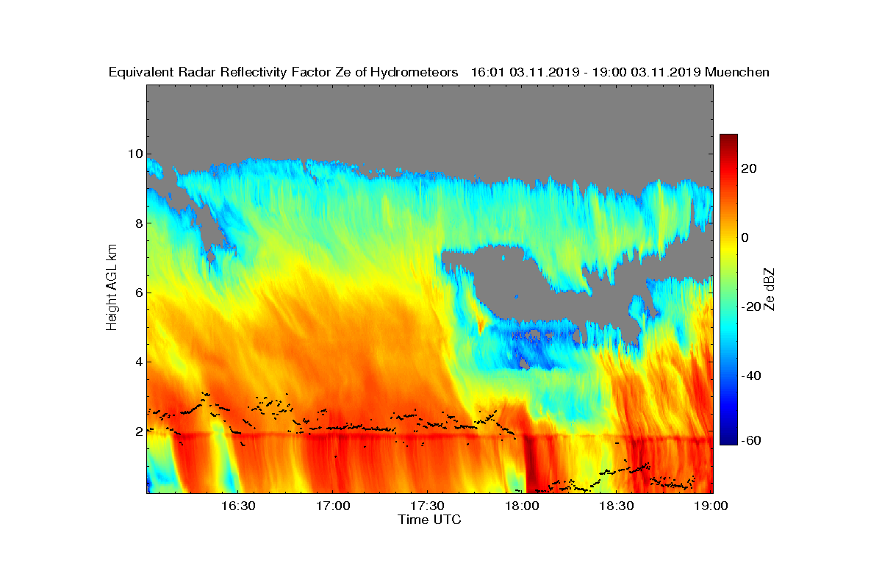Viewport: 882px width, 588px height.
Task: Click the plot title 'Equivalent Radar Reflectivity Factor Ze of Hydrometeors'
Action: click(x=284, y=72)
